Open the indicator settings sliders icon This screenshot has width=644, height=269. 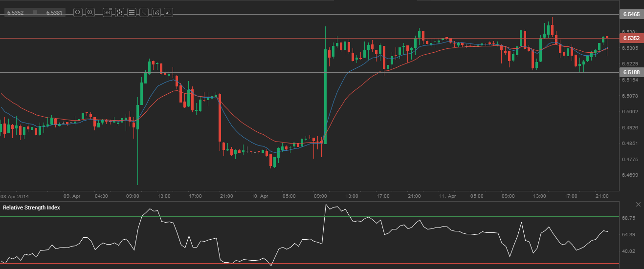[x=132, y=13]
